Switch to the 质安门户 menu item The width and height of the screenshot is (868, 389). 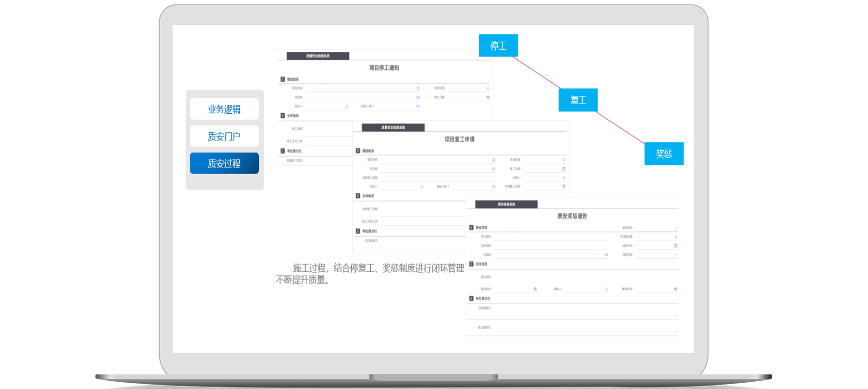[x=224, y=137]
